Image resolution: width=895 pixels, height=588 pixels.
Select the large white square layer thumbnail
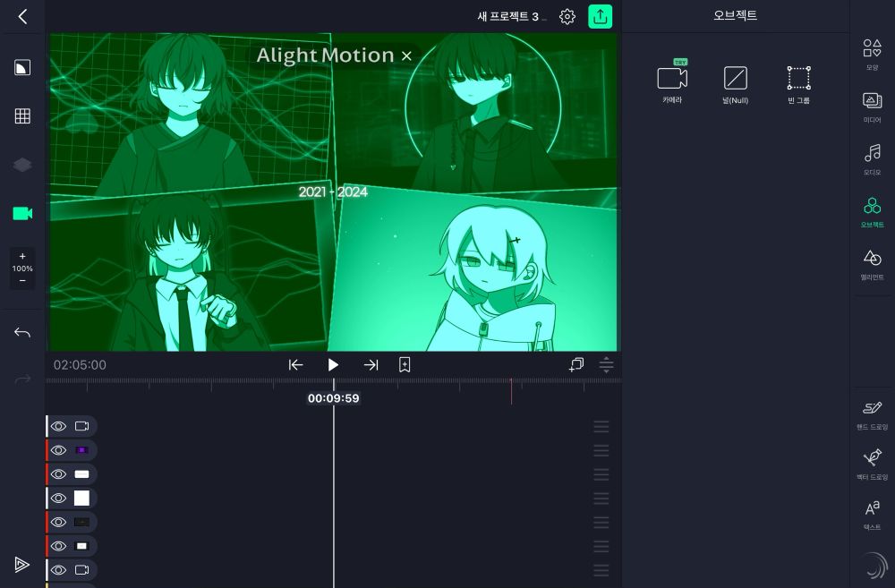pos(81,499)
